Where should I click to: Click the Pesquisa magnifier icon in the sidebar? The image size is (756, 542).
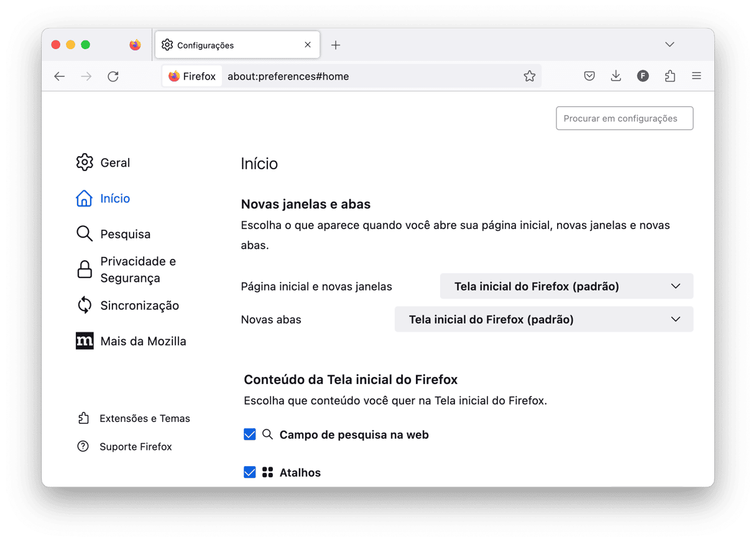[84, 234]
